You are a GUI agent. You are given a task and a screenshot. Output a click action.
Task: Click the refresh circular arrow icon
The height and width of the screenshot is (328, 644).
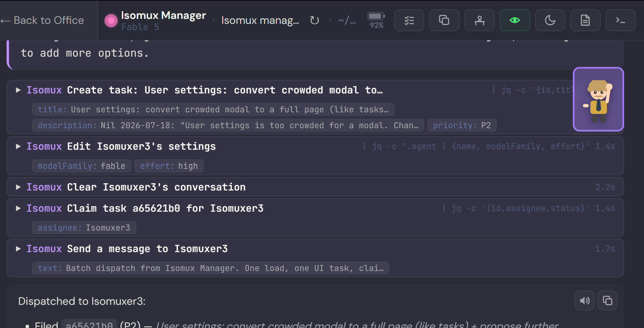(315, 20)
